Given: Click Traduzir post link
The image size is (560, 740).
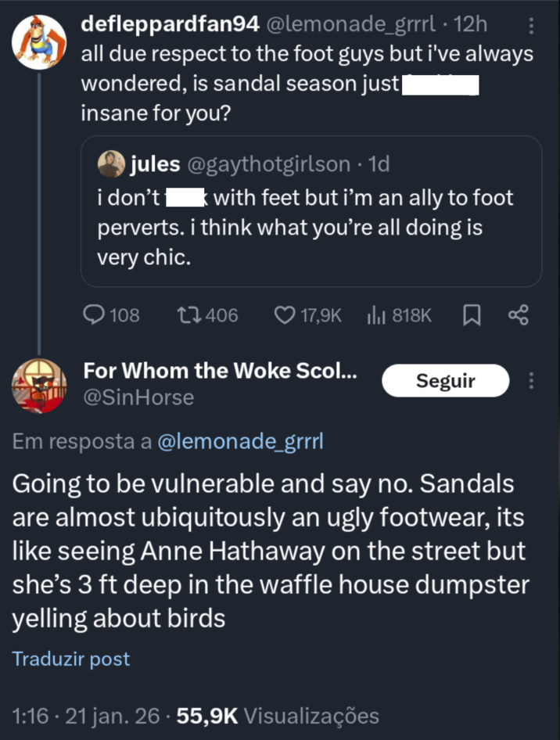Looking at the screenshot, I should point(71,659).
